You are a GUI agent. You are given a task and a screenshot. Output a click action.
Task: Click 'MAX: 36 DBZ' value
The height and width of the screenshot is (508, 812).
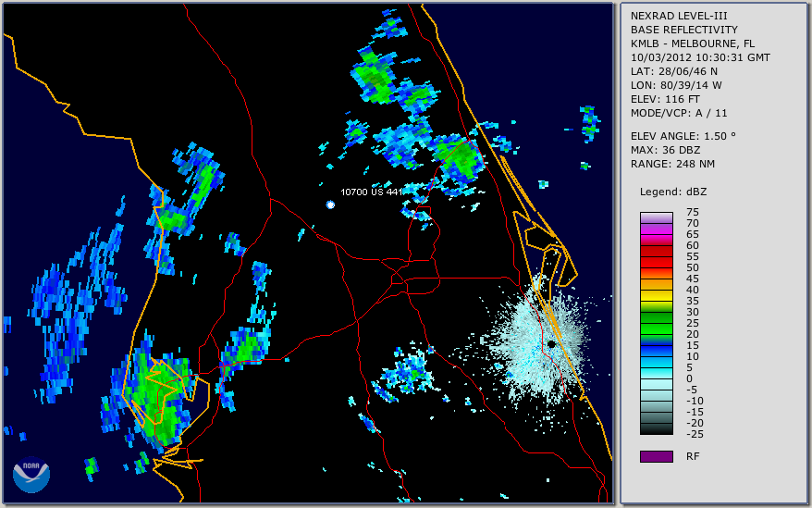665,150
